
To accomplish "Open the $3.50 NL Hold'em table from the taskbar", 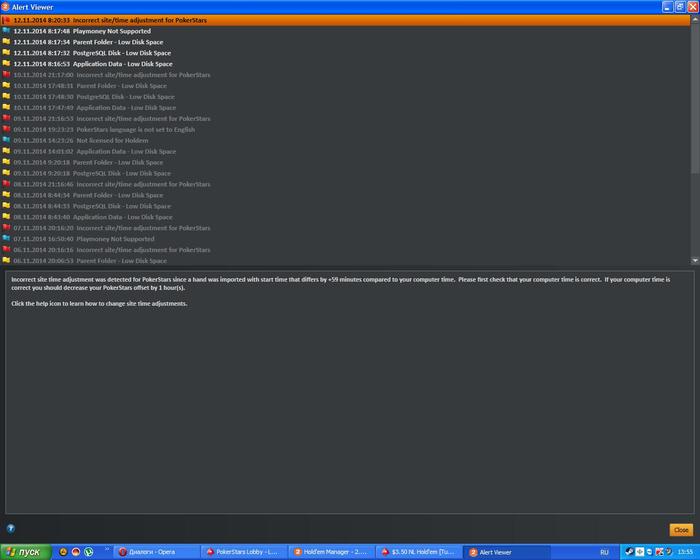I will point(418,552).
